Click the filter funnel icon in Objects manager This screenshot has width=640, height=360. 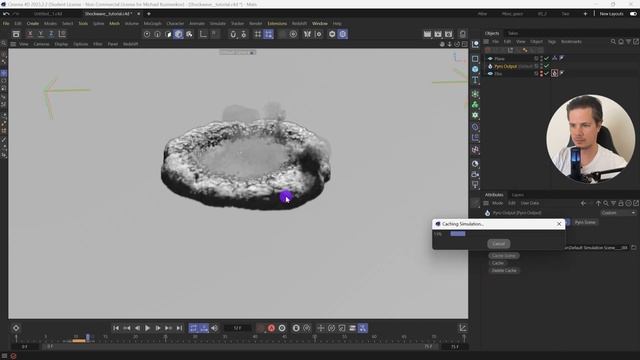tap(629, 42)
